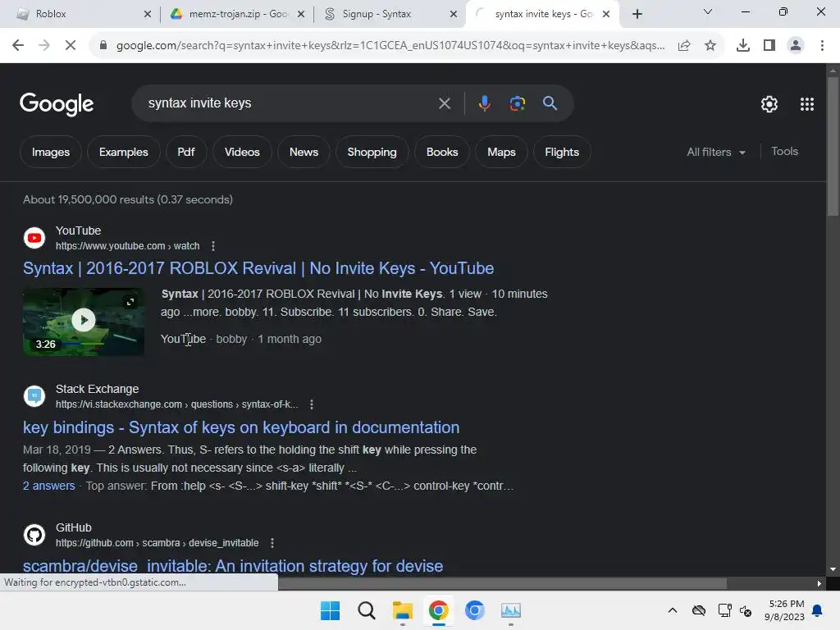This screenshot has height=630, width=840.
Task: Click the browser address bar URL
Action: [390, 46]
